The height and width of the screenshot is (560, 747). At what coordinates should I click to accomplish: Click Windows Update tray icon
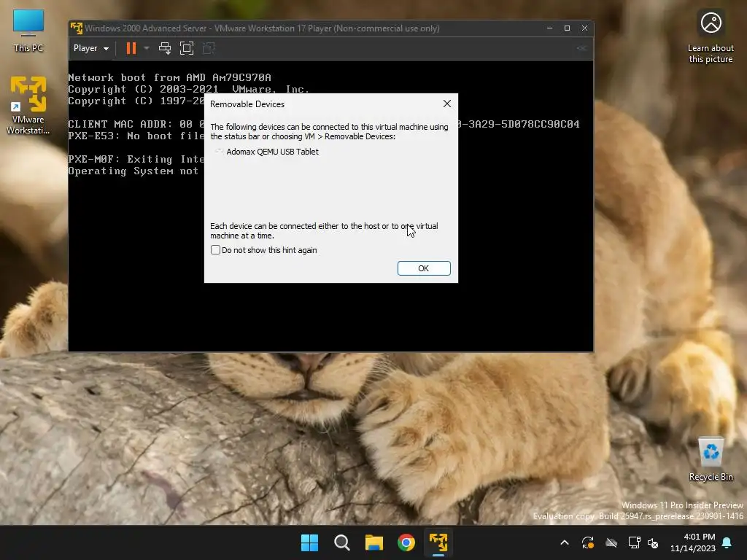[588, 542]
